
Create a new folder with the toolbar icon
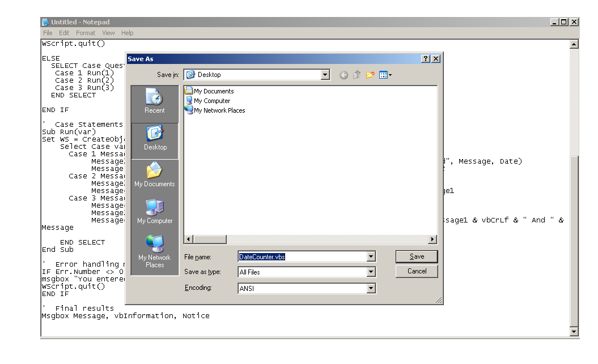(x=370, y=74)
